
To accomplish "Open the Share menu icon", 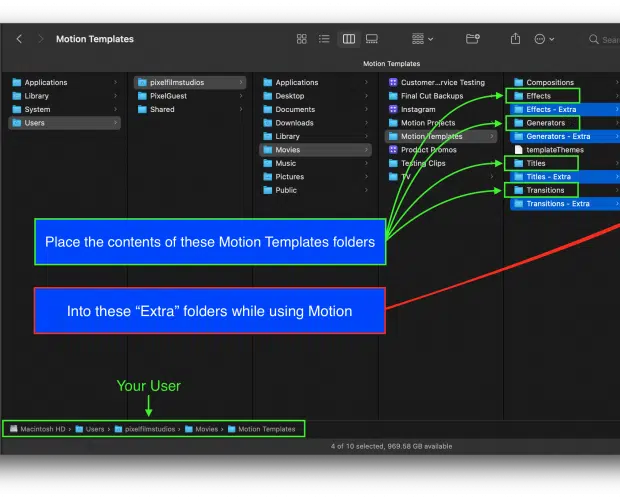I will (x=515, y=39).
